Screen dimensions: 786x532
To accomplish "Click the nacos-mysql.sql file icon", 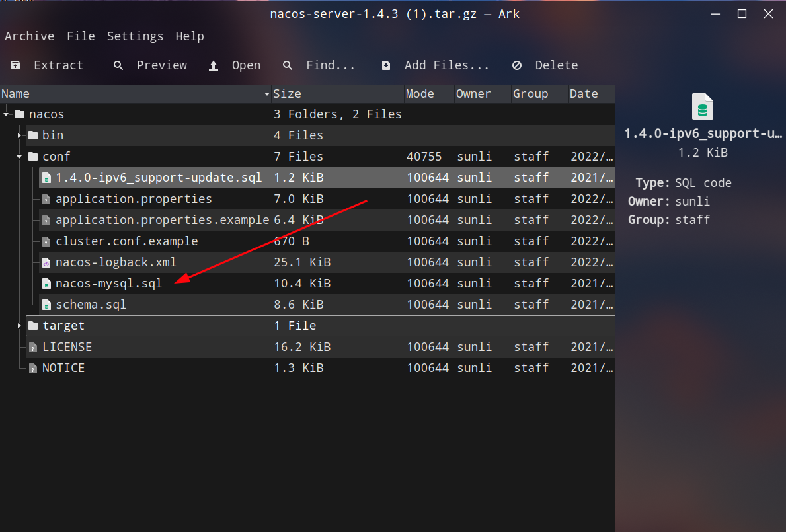I will point(46,284).
